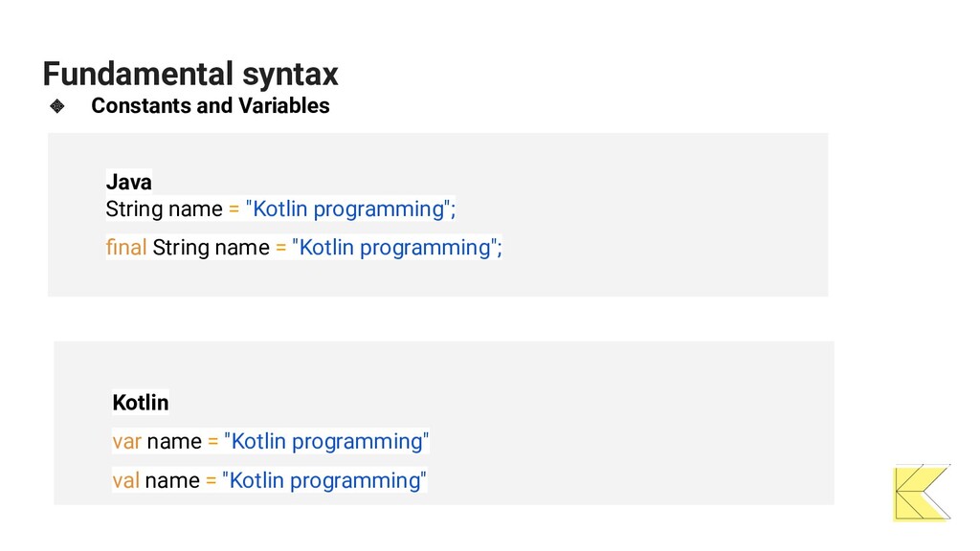
Task: Click the line starting with "val name"
Action: pyautogui.click(x=269, y=480)
